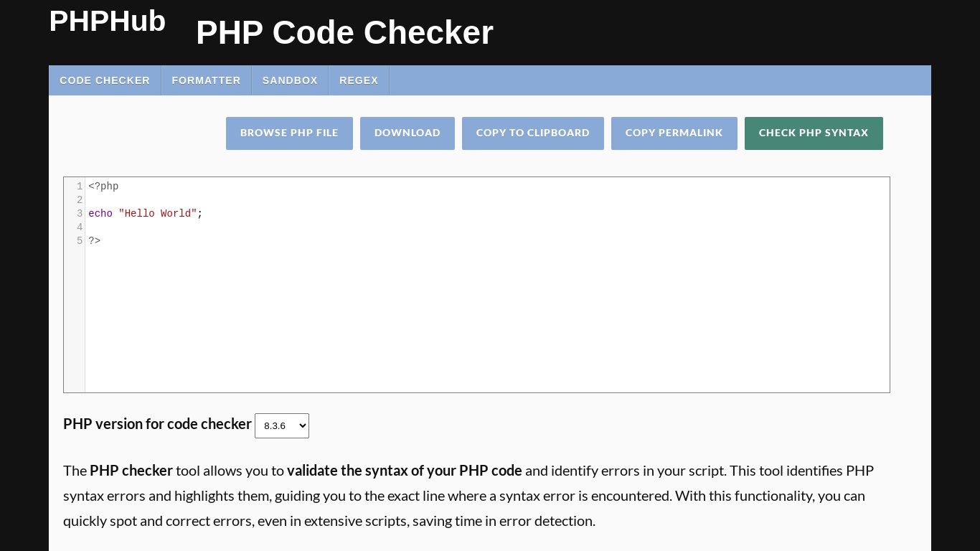The height and width of the screenshot is (551, 980).
Task: Click the Download button
Action: tap(407, 133)
